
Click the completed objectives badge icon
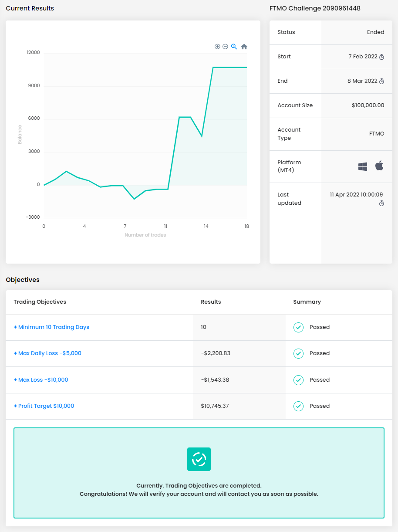[x=199, y=459]
